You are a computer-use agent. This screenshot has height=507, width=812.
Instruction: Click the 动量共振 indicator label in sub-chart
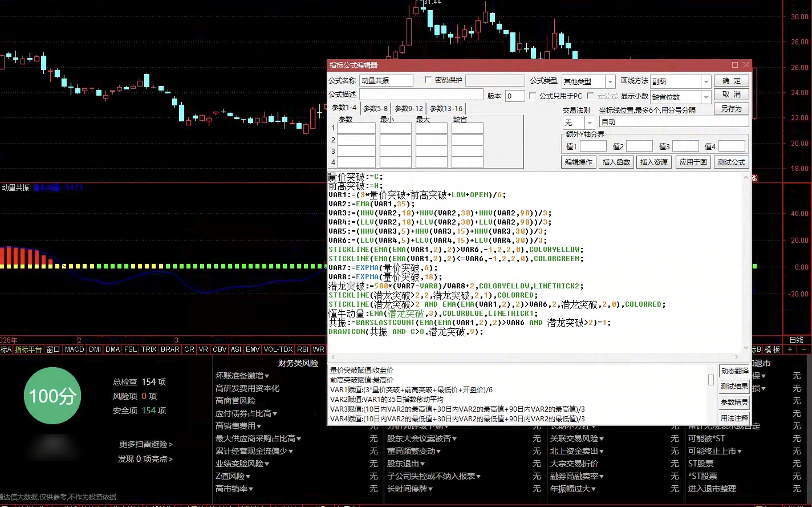coord(16,187)
